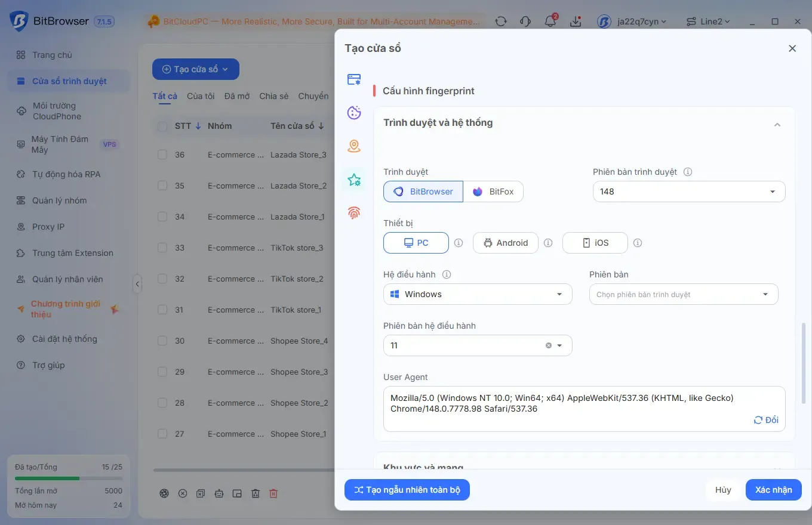
Task: Open Quản lý nhóm in sidebar
Action: pos(68,200)
